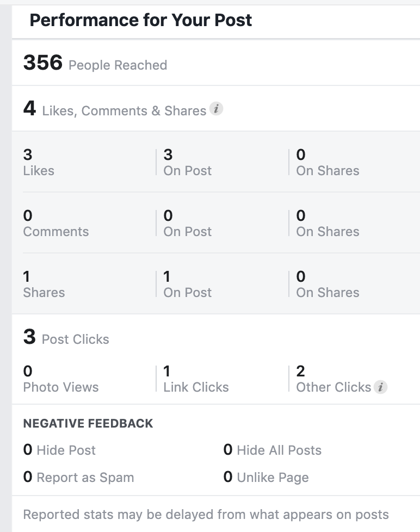Click the Unlike Page count
The image size is (420, 532).
[x=228, y=477]
